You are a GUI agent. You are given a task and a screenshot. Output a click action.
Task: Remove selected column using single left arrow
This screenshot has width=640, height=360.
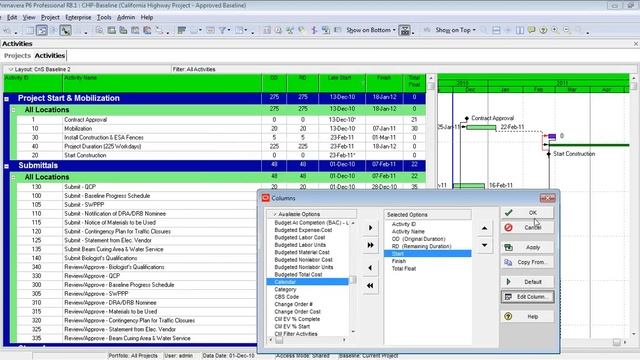click(370, 268)
